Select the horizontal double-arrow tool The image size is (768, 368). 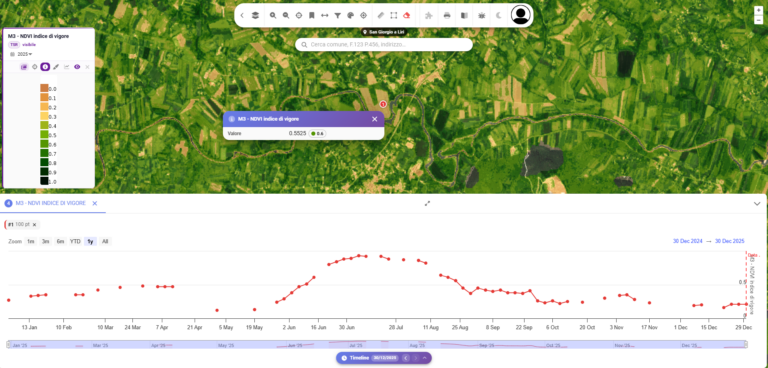click(325, 16)
